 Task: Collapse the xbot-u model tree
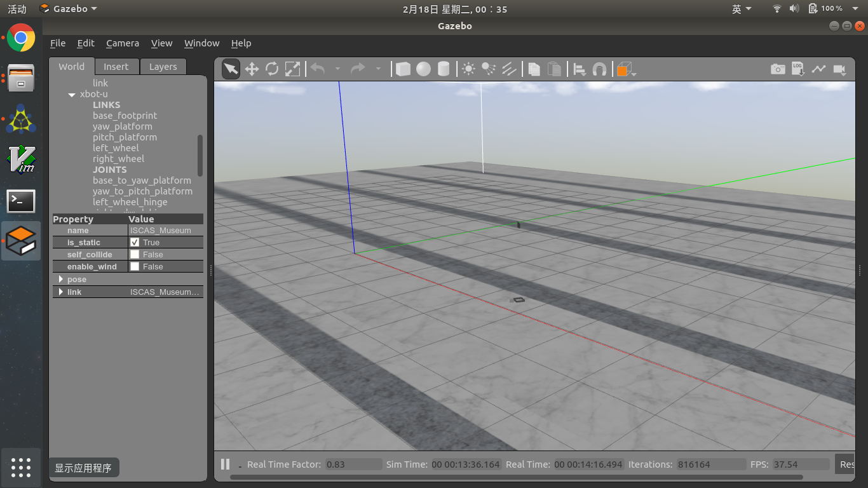(71, 93)
